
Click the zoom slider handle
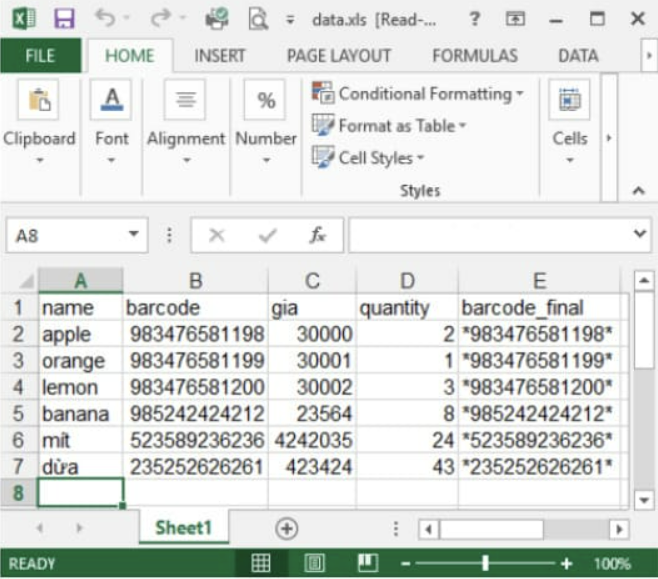pyautogui.click(x=486, y=563)
